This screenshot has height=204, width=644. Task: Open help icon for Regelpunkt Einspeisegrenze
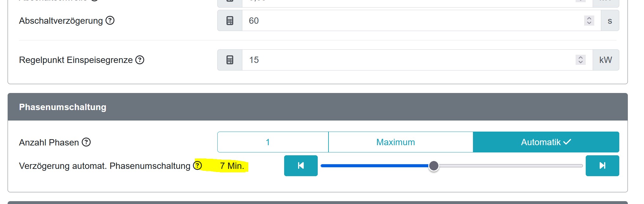[x=140, y=60]
